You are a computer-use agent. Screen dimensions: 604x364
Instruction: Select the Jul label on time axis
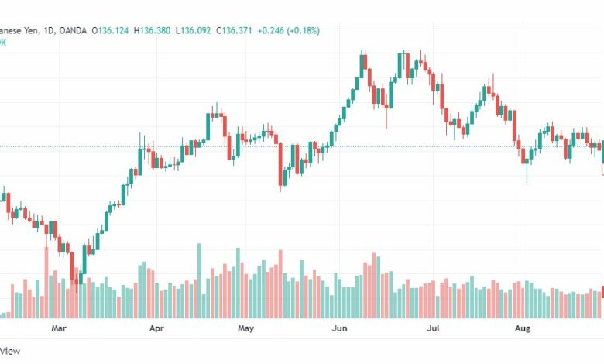[433, 328]
